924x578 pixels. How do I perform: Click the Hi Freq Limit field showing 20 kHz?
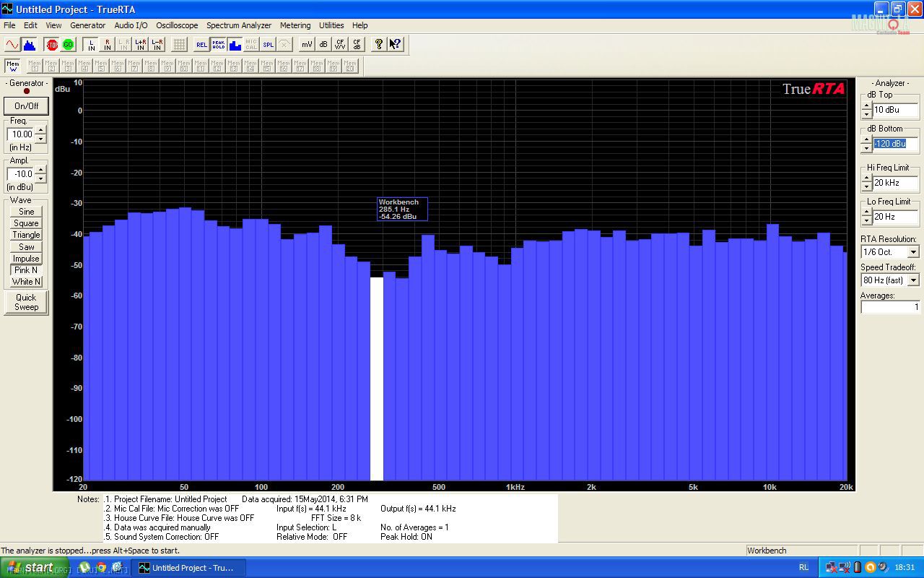click(x=896, y=183)
